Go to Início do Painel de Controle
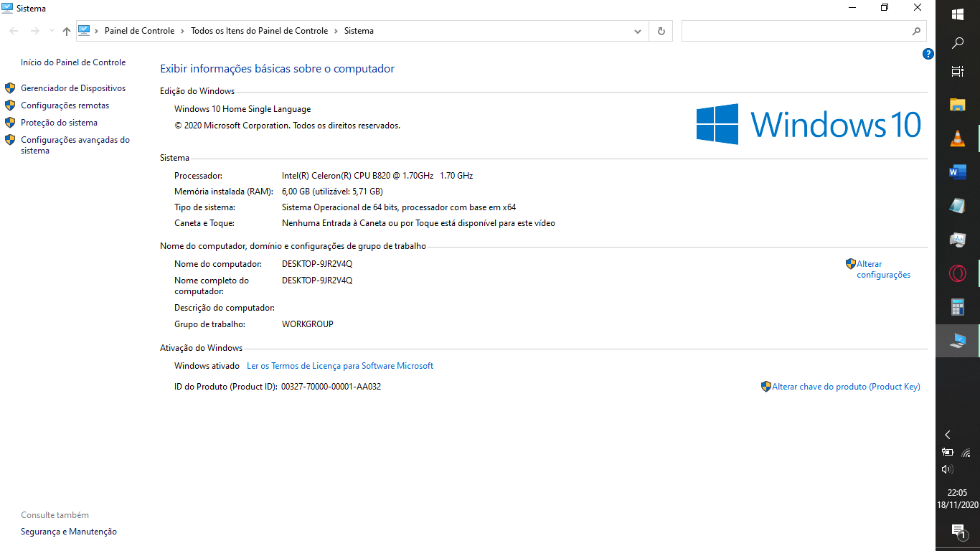 (x=73, y=62)
